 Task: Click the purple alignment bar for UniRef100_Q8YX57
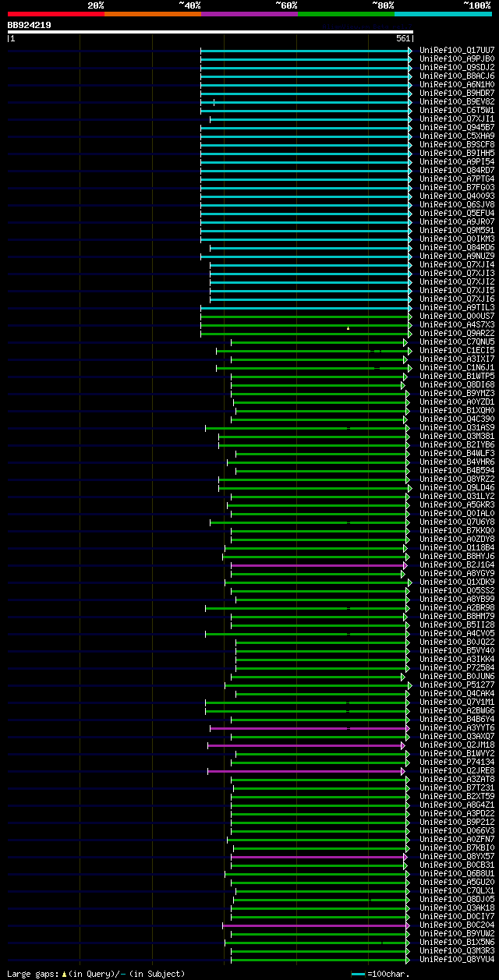(318, 857)
